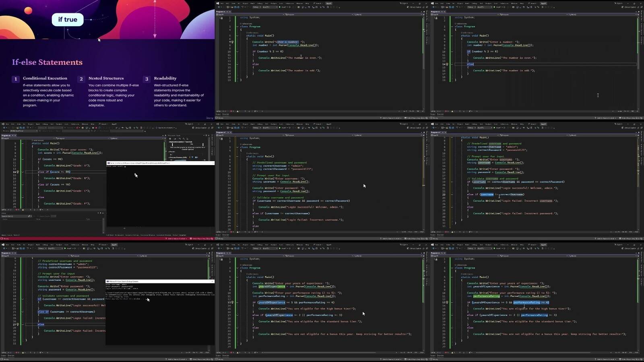Screen dimensions: 644x362
Task: Switch to the Watch 1 tab
Action: pyautogui.click(x=17, y=235)
